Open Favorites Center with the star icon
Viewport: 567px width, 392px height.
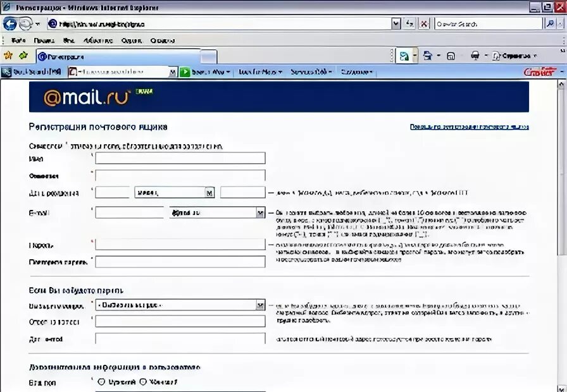click(8, 55)
